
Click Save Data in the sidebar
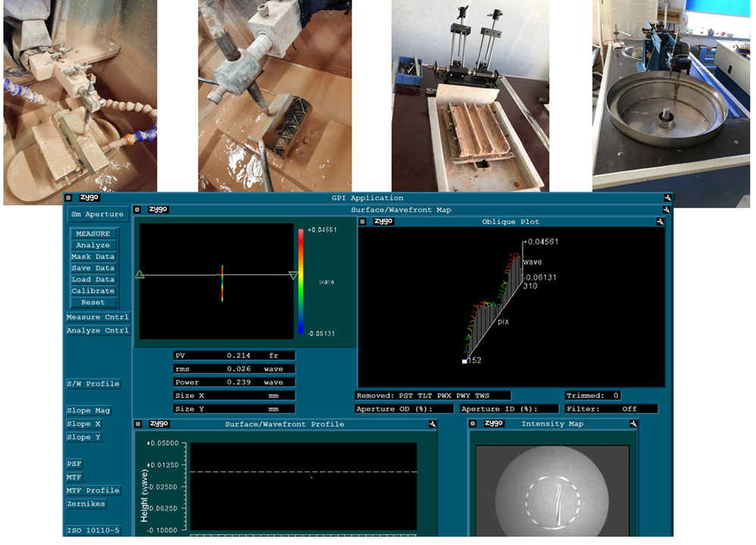click(x=92, y=268)
